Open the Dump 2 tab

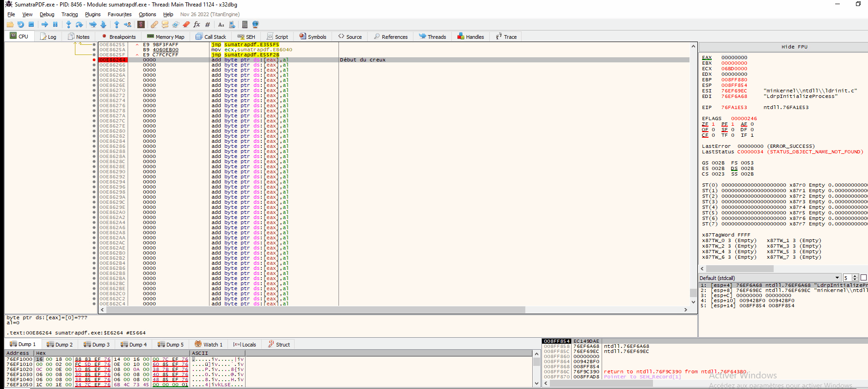(59, 344)
